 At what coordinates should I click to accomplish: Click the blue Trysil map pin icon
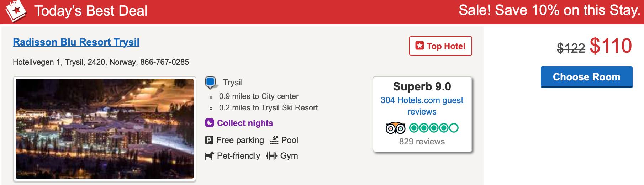[211, 82]
